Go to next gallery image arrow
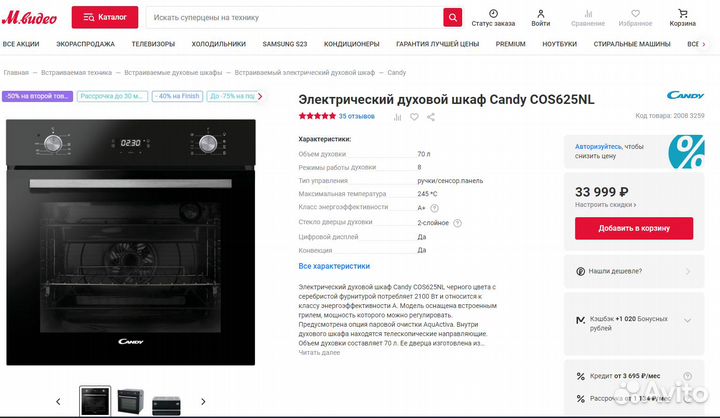The height and width of the screenshot is (418, 720). click(203, 401)
